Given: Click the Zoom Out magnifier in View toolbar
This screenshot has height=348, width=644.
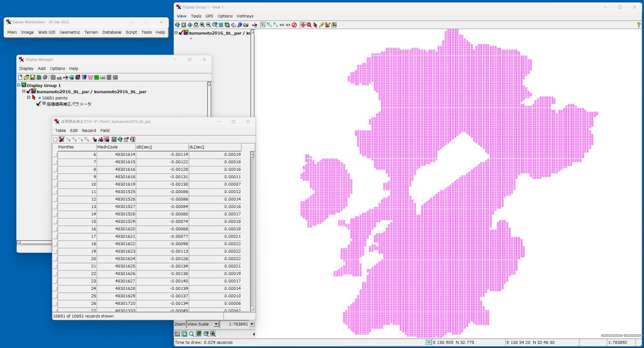Looking at the screenshot, I should tap(208, 25).
